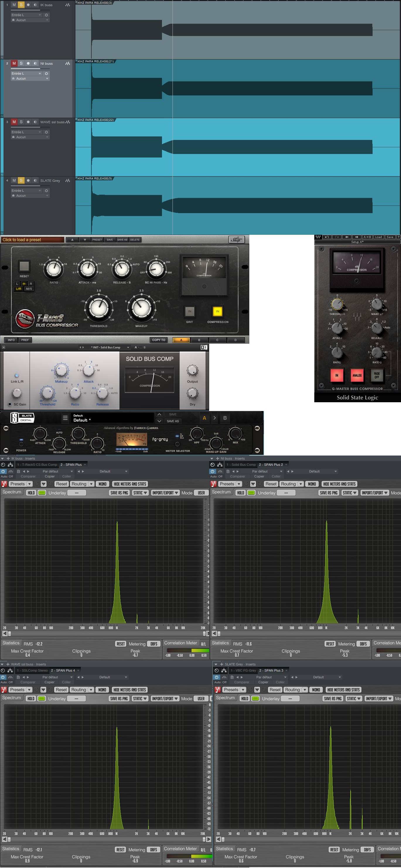Image resolution: width=401 pixels, height=868 pixels.
Task: Mute the IK buss track
Action: tap(14, 5)
